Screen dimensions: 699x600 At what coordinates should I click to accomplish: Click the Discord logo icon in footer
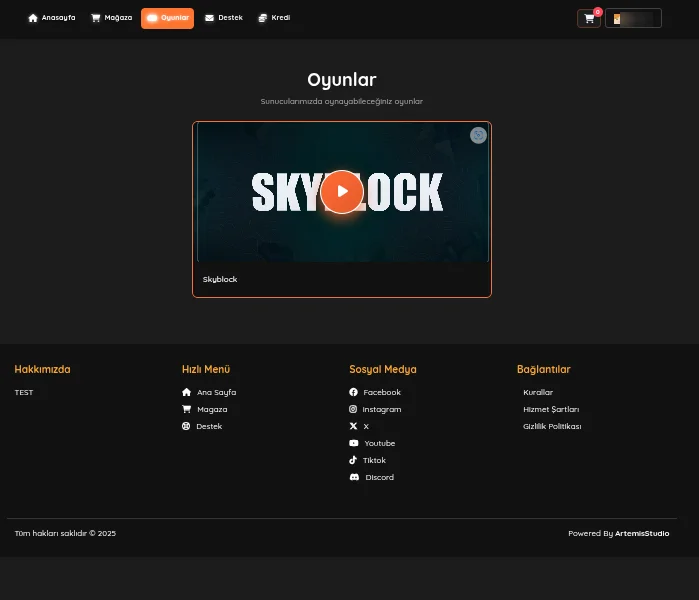[354, 477]
